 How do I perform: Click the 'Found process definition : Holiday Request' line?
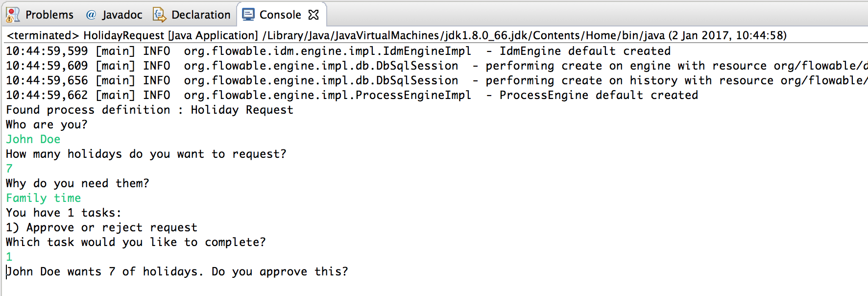[x=149, y=110]
